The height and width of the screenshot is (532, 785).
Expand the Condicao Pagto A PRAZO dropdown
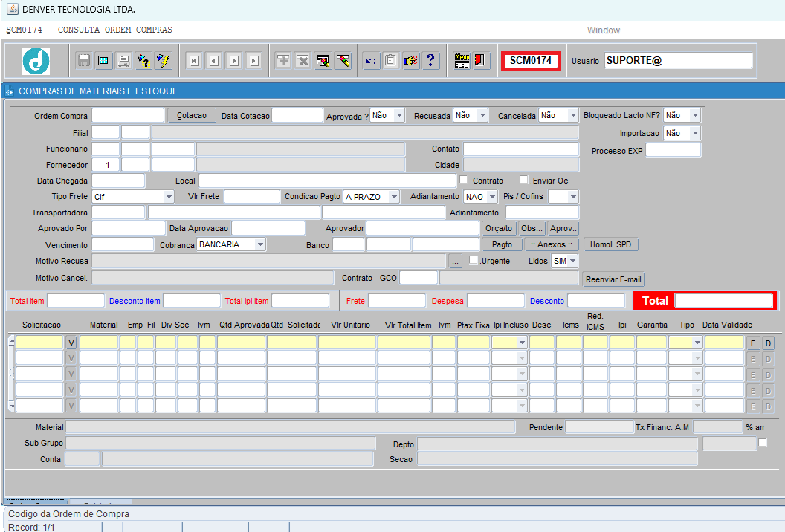point(394,197)
